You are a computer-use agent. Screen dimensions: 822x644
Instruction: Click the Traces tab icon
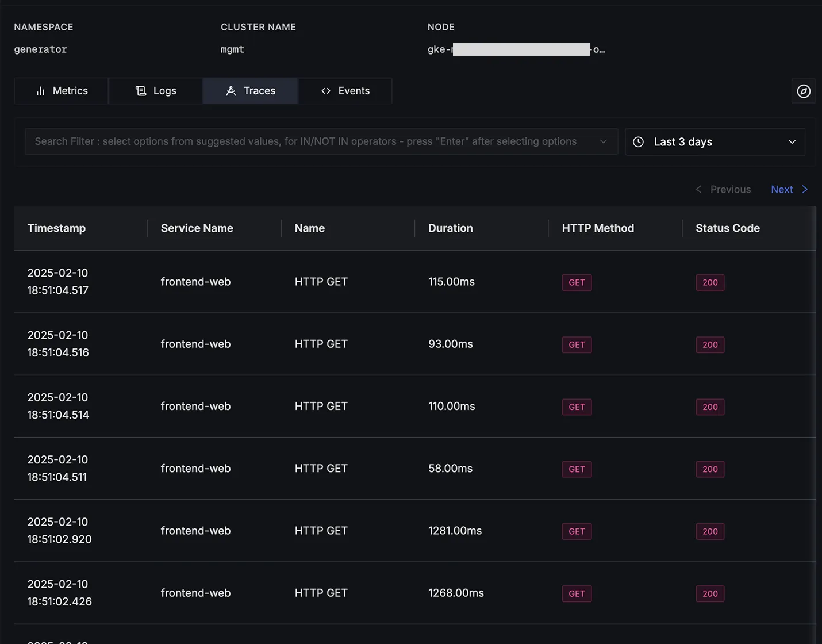[231, 91]
